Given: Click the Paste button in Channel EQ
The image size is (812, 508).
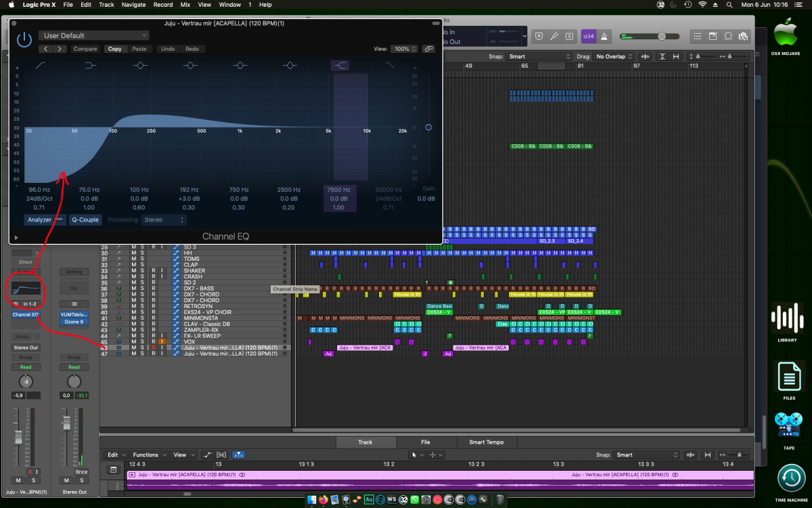Looking at the screenshot, I should pos(139,49).
